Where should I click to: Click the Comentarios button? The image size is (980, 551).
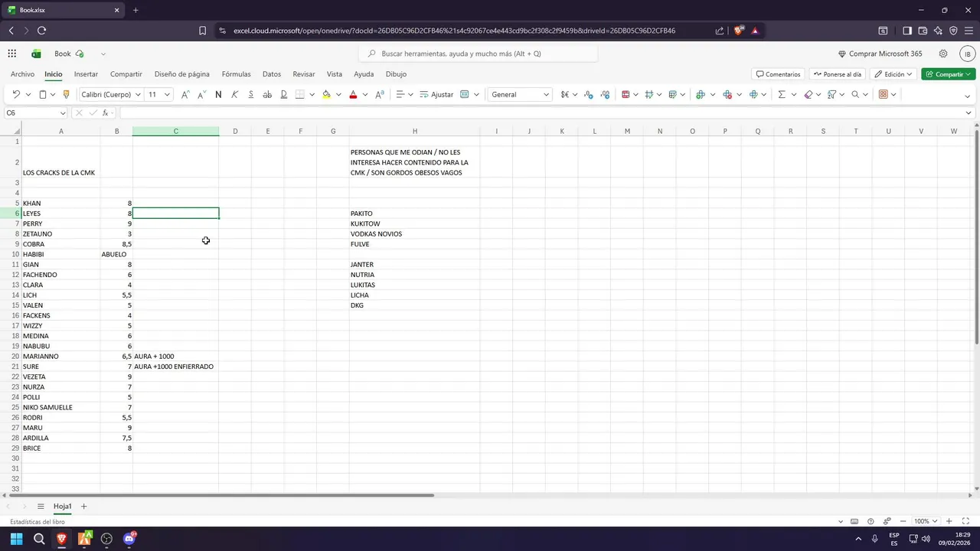coord(778,74)
